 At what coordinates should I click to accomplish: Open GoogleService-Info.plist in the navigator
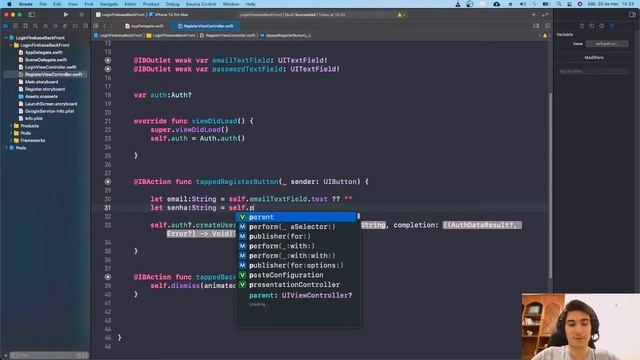coord(49,111)
